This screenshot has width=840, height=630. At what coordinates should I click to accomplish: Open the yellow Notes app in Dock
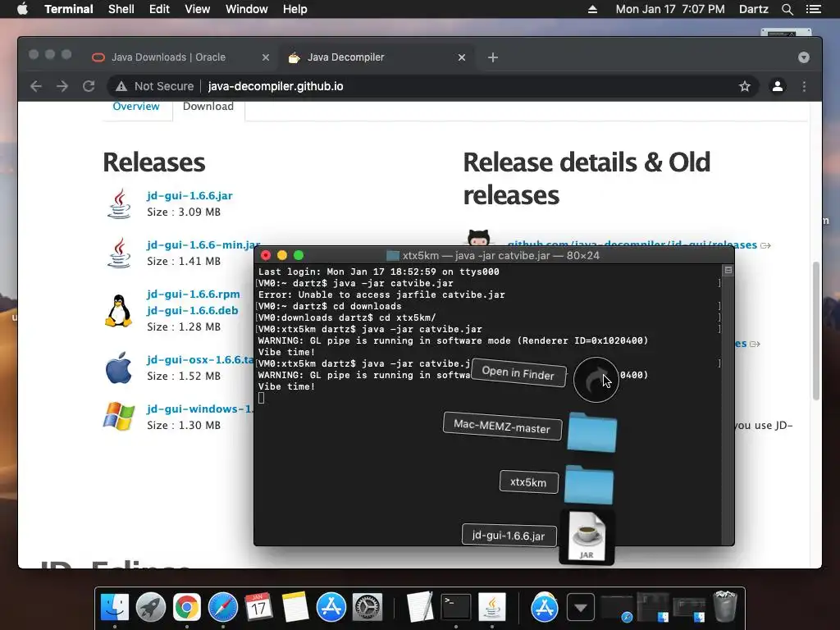coord(295,607)
